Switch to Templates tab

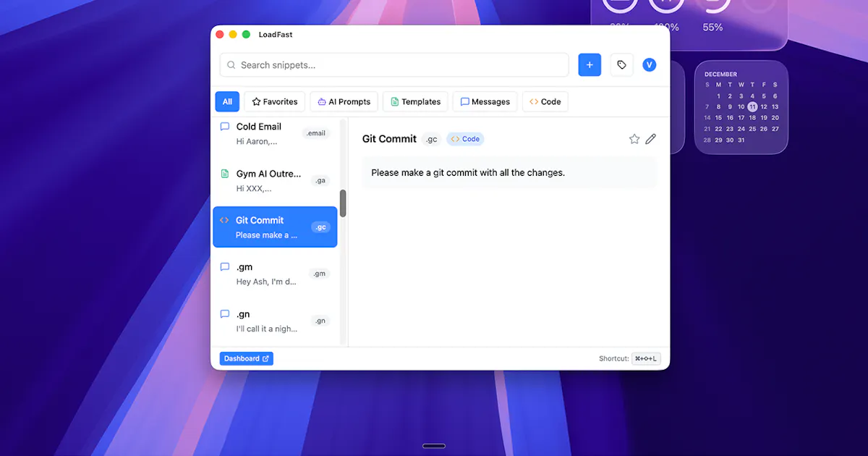[415, 102]
